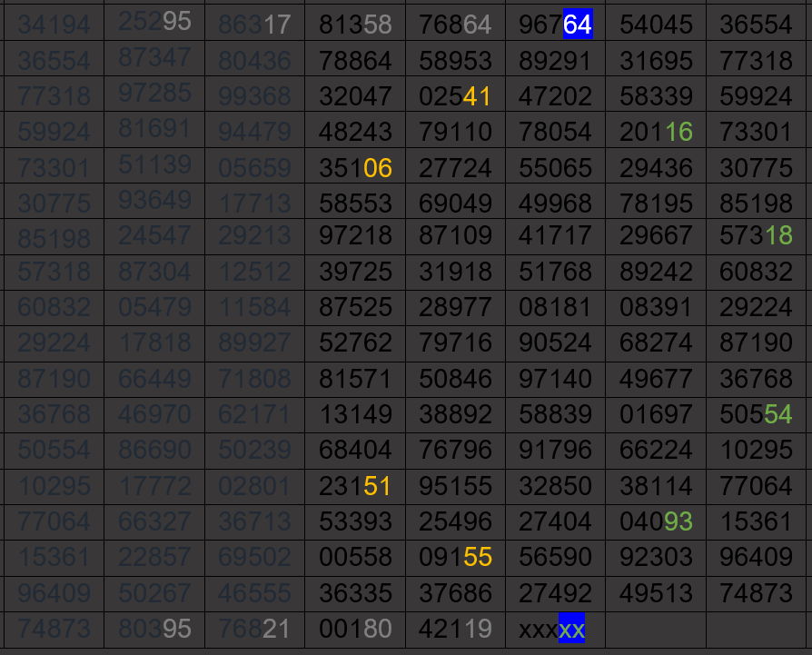
Task: Select cell 20116 with green digits
Action: coord(656,133)
